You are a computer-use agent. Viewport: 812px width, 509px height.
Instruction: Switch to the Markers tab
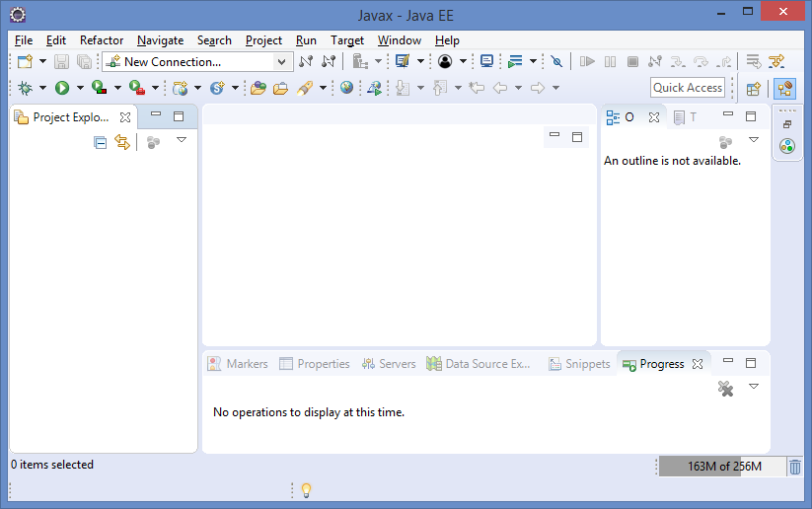[238, 364]
